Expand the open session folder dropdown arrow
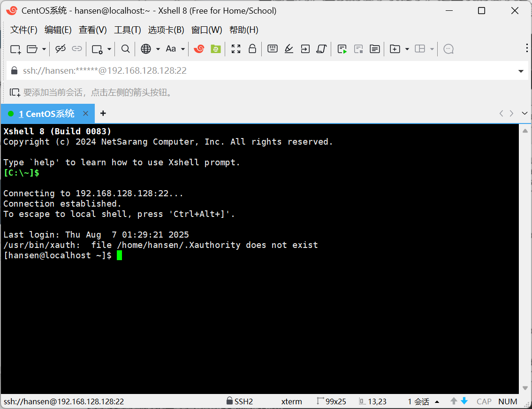Viewport: 532px width, 409px height. coord(44,49)
